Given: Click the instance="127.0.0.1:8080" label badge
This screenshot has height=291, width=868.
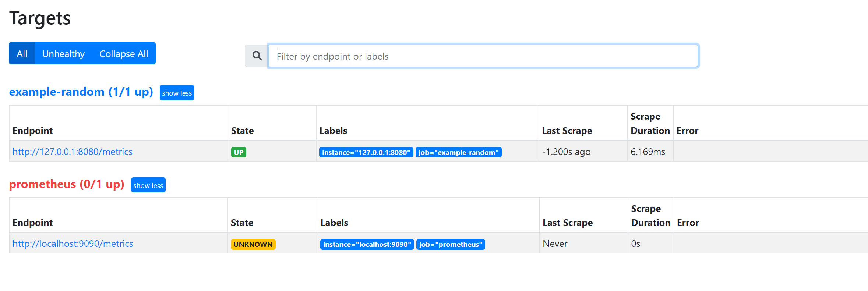Looking at the screenshot, I should 366,152.
